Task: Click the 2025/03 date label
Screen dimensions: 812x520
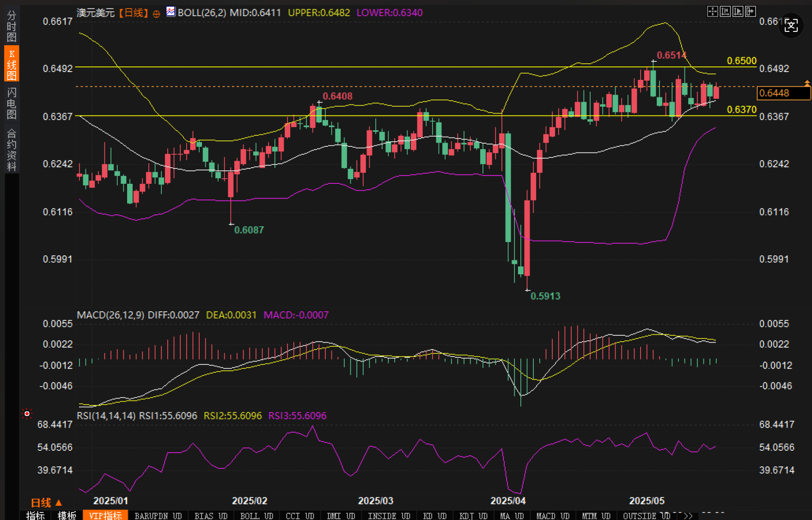Action: click(x=376, y=501)
